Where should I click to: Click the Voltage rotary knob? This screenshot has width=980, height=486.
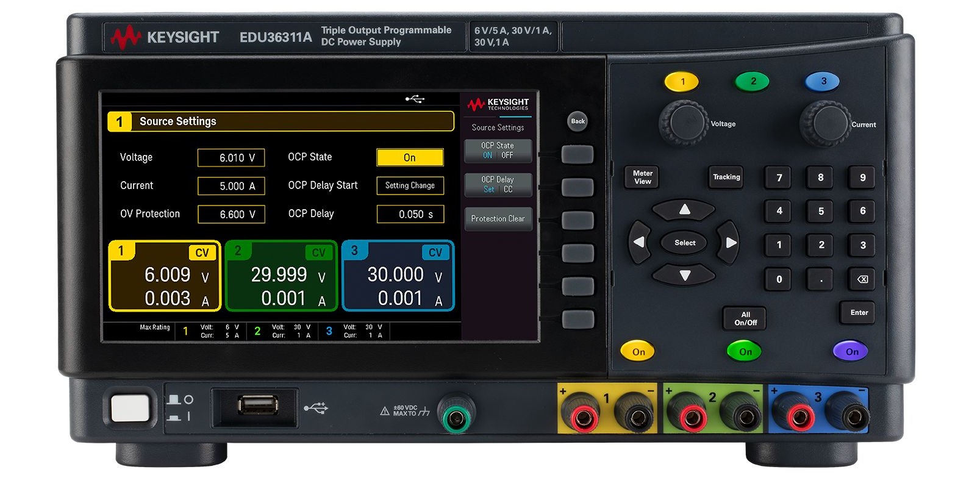click(x=684, y=123)
